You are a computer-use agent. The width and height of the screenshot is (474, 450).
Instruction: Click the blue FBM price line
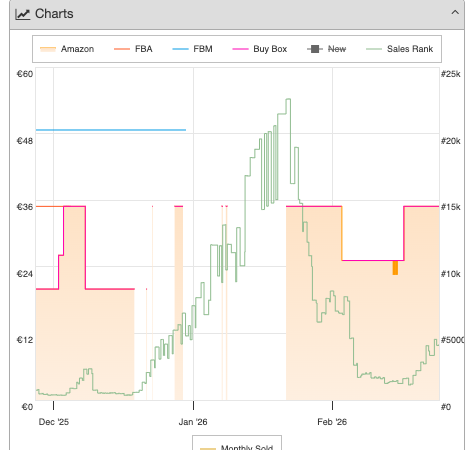[111, 130]
